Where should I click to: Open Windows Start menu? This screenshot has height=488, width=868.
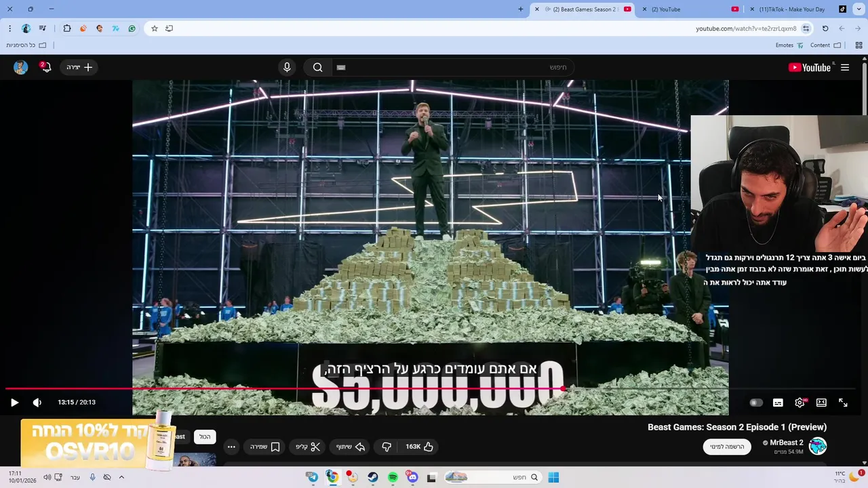tap(553, 477)
